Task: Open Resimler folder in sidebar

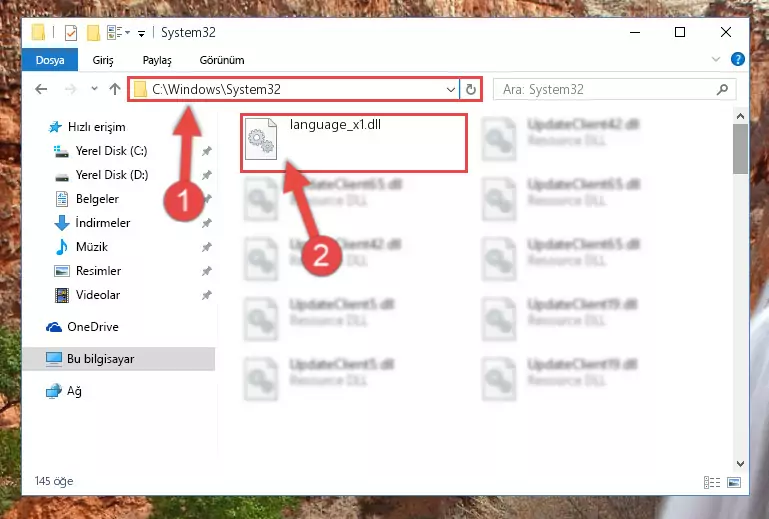Action: click(98, 271)
